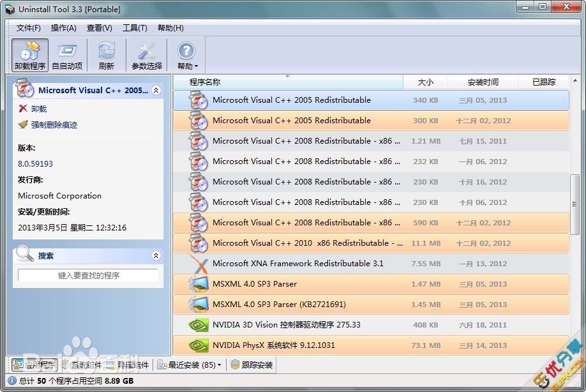This screenshot has height=392, width=586.
Task: Click the 七月 15, 2011 date cell
Action: (x=483, y=141)
